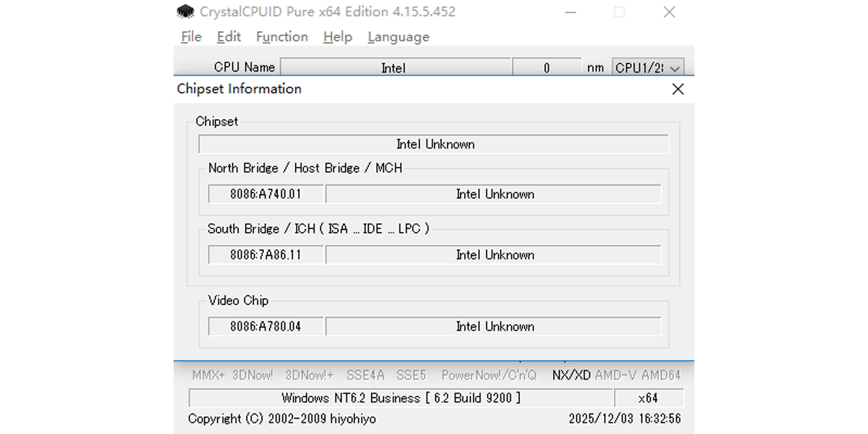Viewport: 868px width, 434px height.
Task: Click the Windows NT6.2 Business OS field
Action: [400, 398]
